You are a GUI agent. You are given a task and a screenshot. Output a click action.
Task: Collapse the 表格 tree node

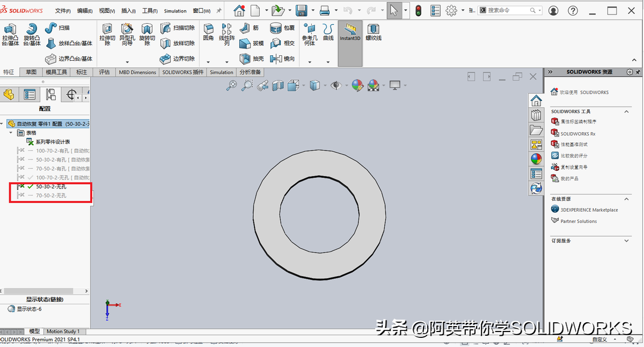(x=11, y=133)
